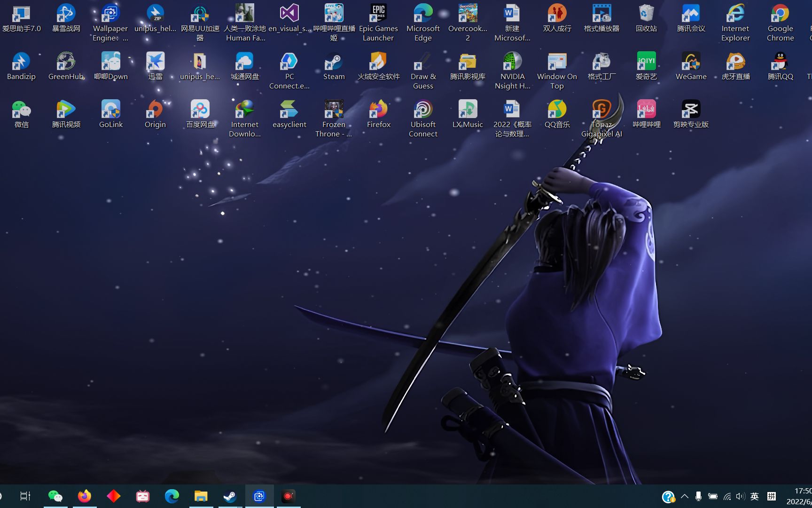Open the volume control in tray

tap(741, 496)
